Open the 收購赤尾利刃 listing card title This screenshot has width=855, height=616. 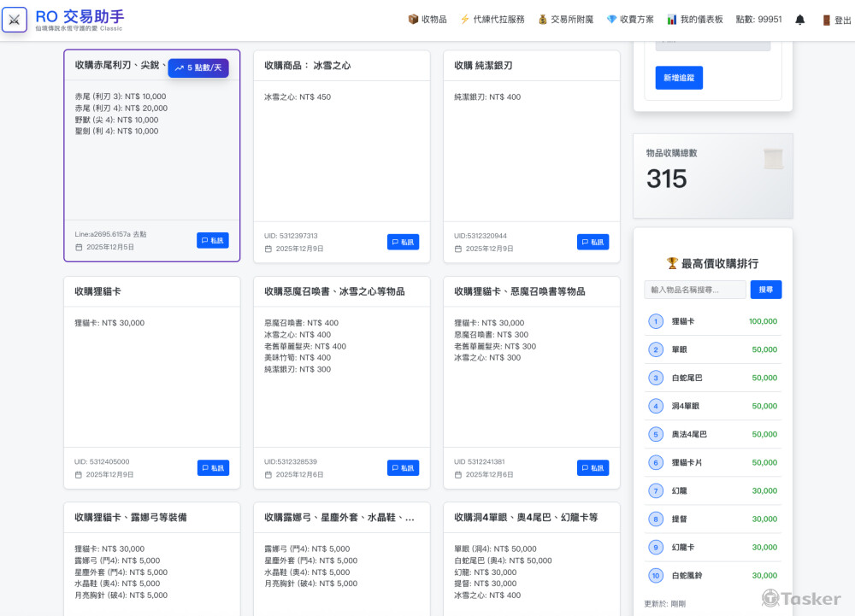pyautogui.click(x=120, y=65)
